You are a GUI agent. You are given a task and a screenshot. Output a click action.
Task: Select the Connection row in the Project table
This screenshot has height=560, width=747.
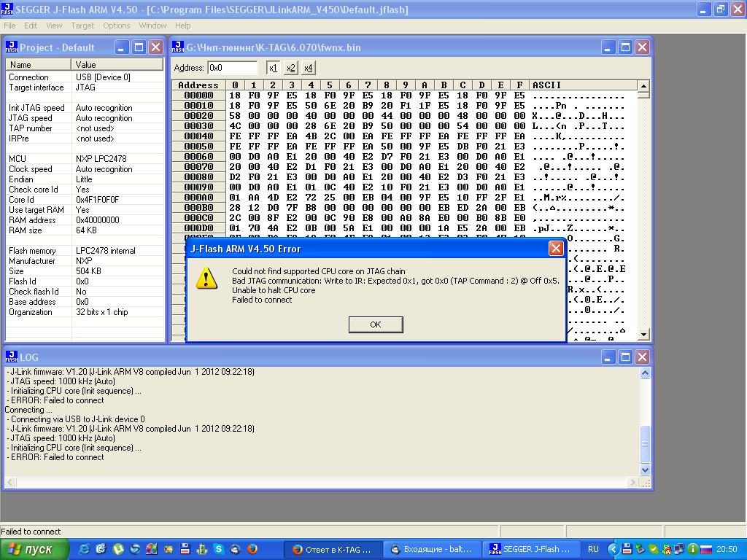coord(85,77)
